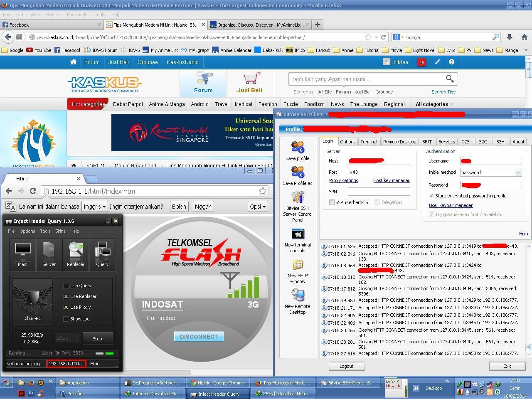Screen dimensions: 532x399
Task: Open new Firefox tab with plus button
Action: 317,25
